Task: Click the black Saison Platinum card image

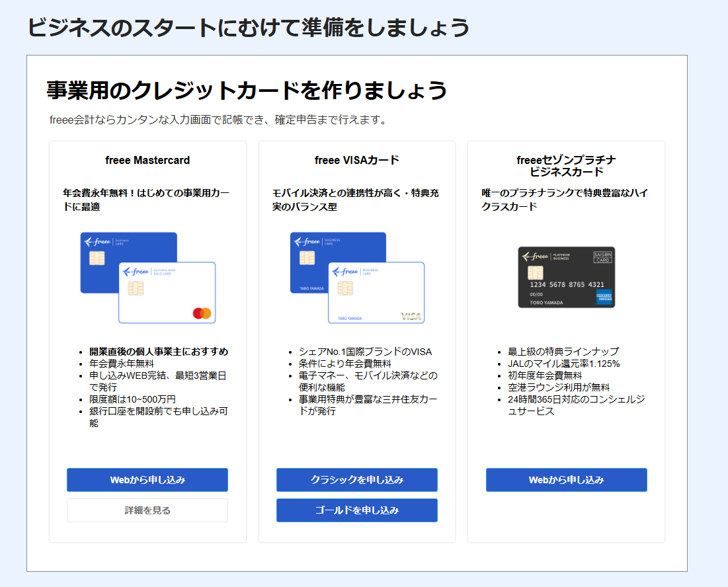Action: pyautogui.click(x=567, y=277)
